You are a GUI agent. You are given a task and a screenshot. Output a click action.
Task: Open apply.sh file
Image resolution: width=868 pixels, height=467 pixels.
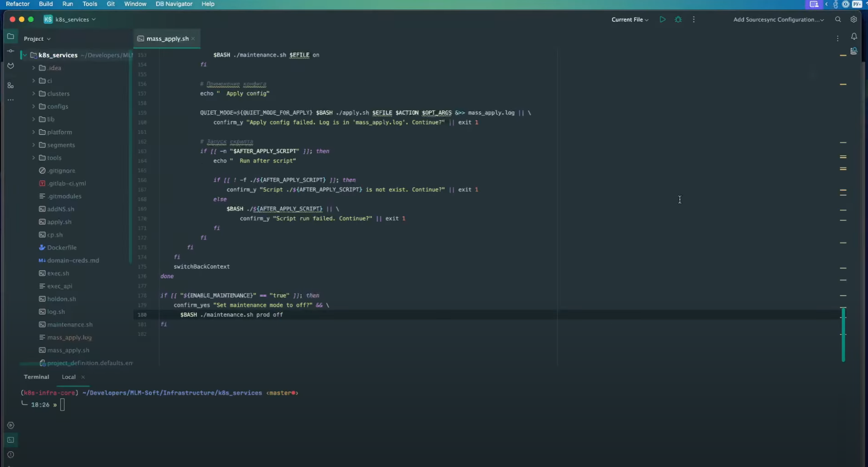(59, 222)
